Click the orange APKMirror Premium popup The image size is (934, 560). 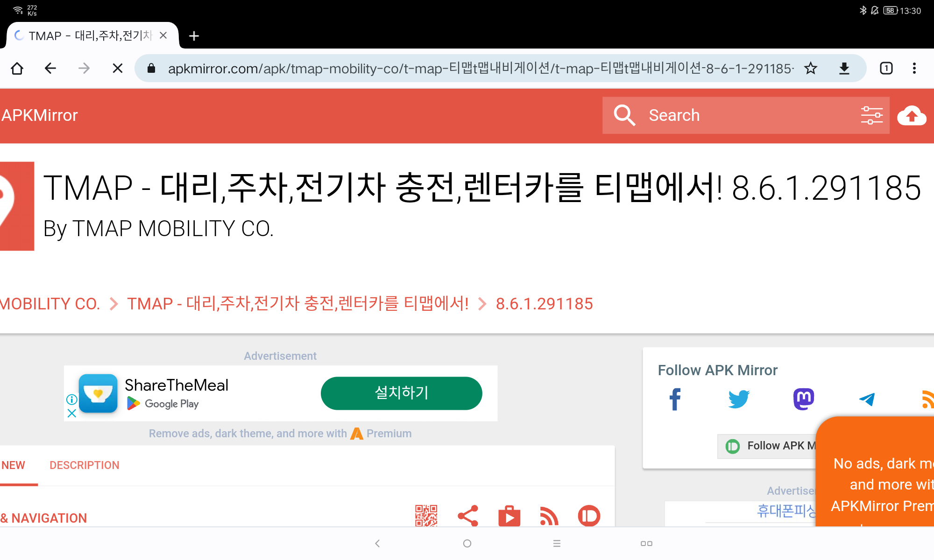coord(875,471)
